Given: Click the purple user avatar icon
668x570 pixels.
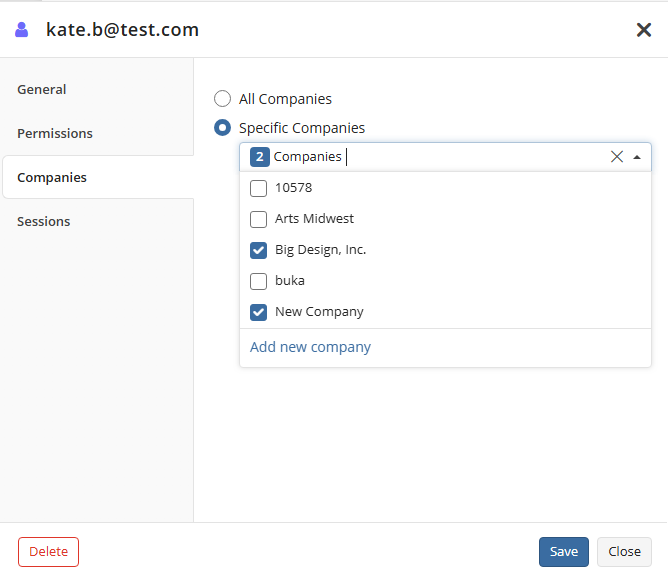Looking at the screenshot, I should 22,30.
